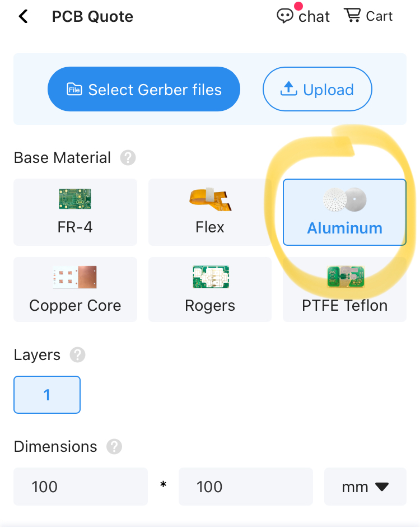Select Copper Core base material
The height and width of the screenshot is (528, 420).
[x=75, y=289]
